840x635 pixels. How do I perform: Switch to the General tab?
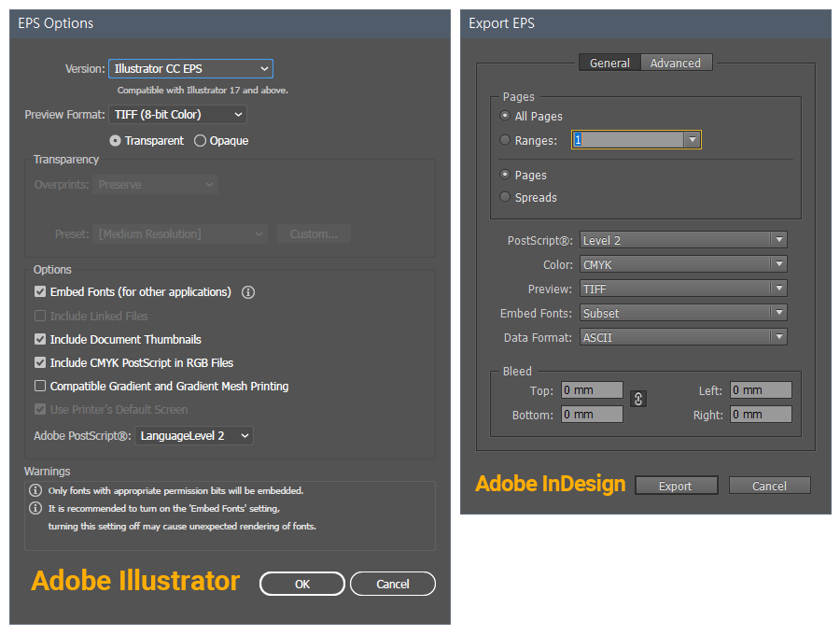pos(609,63)
